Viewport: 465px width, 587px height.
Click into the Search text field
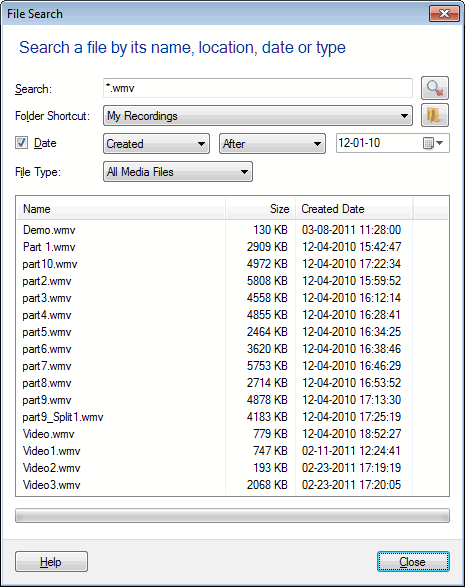pos(258,88)
